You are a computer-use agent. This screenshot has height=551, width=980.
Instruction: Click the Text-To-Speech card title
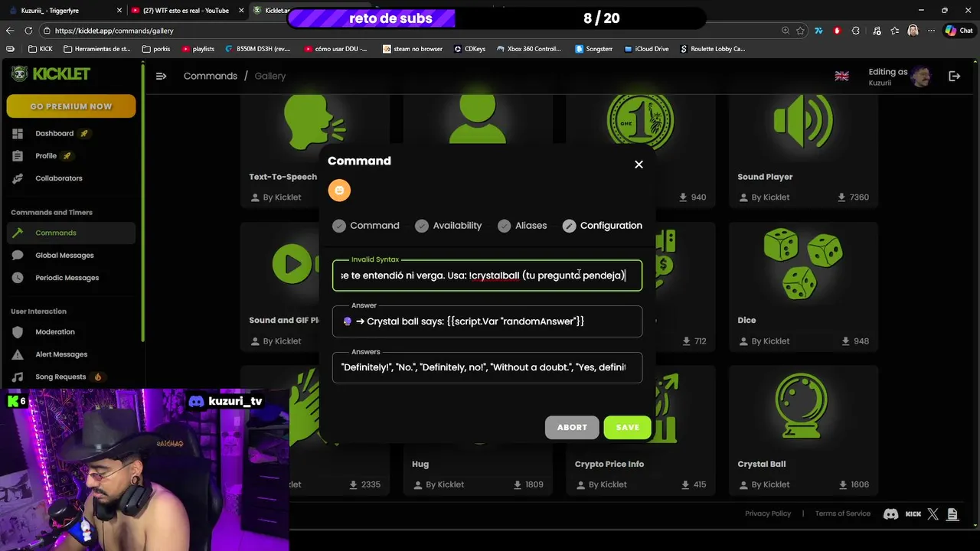point(283,177)
